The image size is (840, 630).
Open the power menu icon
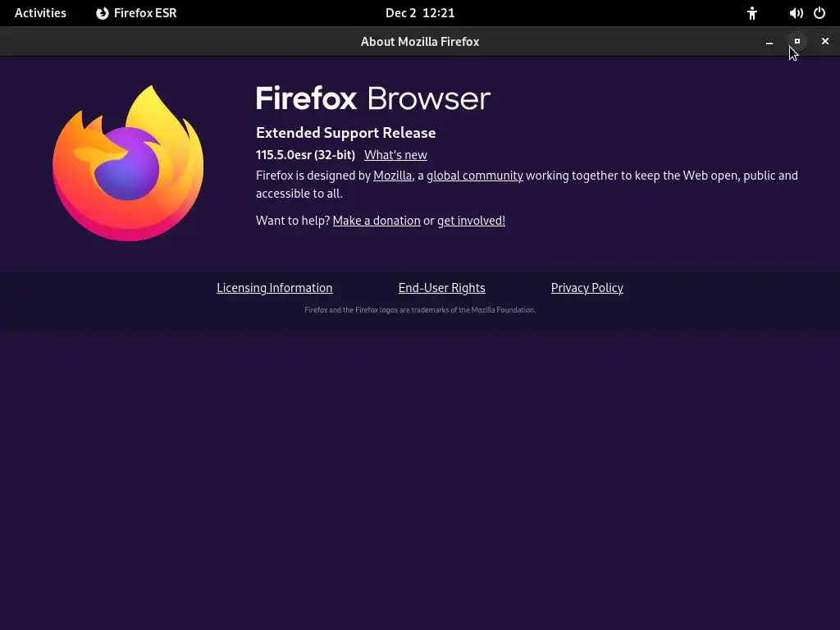click(819, 13)
